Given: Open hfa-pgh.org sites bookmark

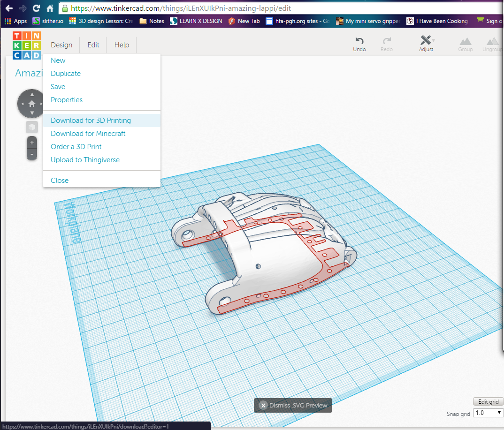Looking at the screenshot, I should pos(298,21).
